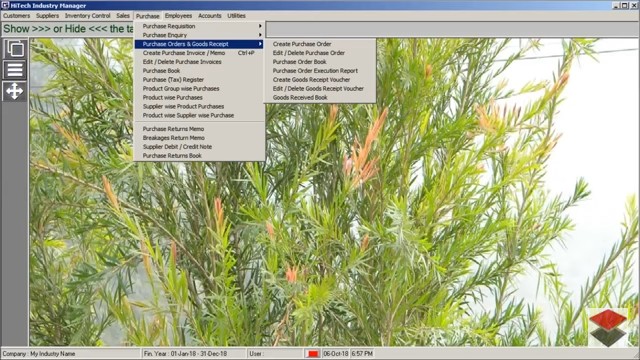Open Purchase Order Execution Report
The height and width of the screenshot is (360, 640).
(320, 71)
